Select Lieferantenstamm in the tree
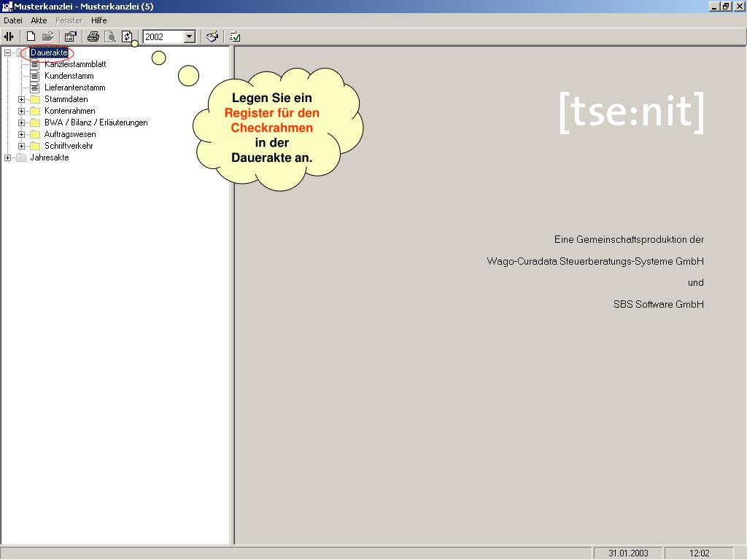 pyautogui.click(x=74, y=87)
